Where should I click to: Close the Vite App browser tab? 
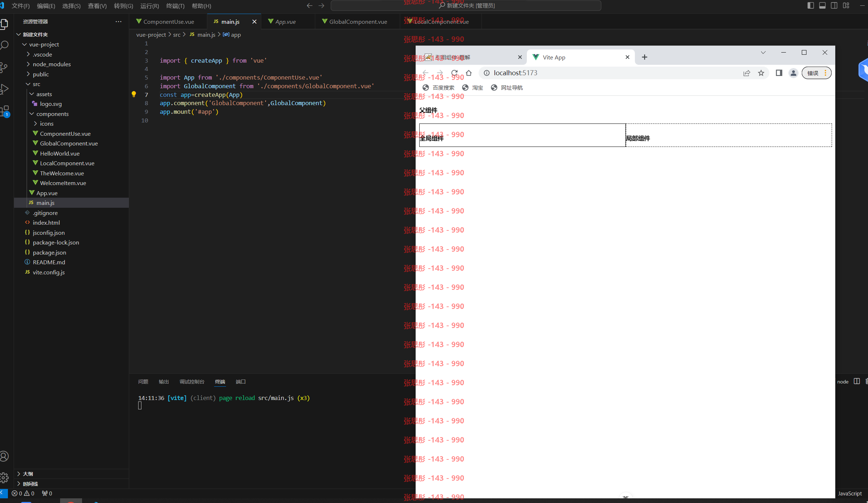pyautogui.click(x=628, y=57)
